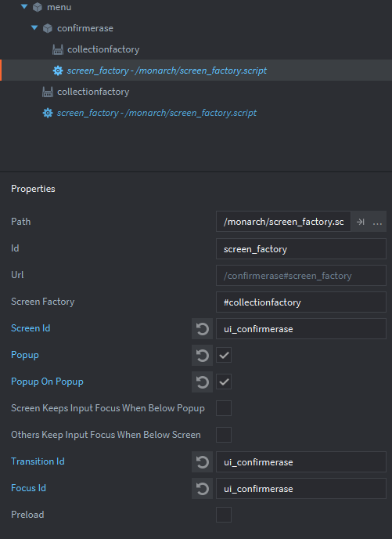The height and width of the screenshot is (539, 392).
Task: Click the Screen Factory input field
Action: tap(301, 302)
